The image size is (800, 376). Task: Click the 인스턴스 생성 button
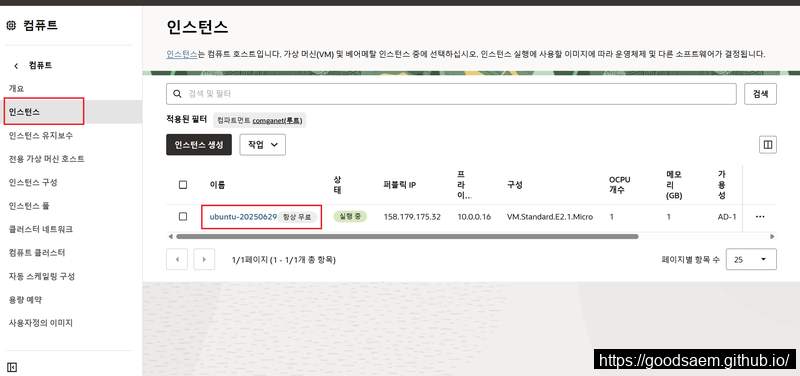point(199,145)
